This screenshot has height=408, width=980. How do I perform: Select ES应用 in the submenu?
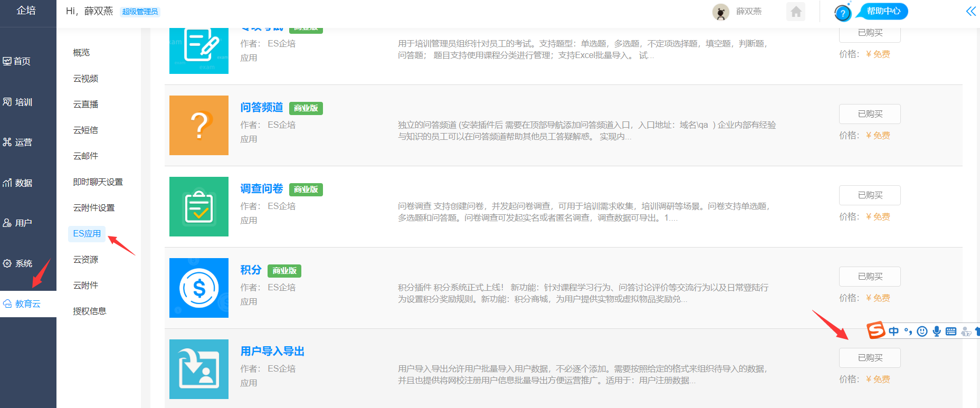pos(87,234)
